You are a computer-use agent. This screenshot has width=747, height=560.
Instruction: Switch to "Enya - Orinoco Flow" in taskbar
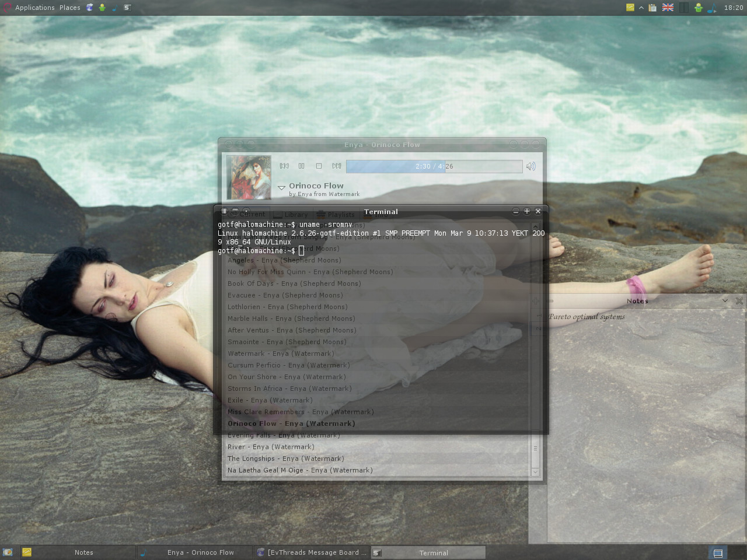pos(195,552)
